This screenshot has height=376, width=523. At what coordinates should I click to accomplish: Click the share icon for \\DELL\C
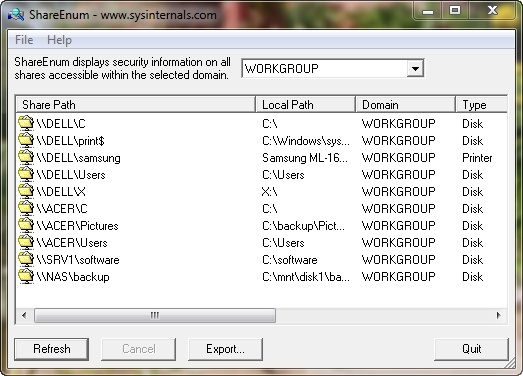pos(26,123)
